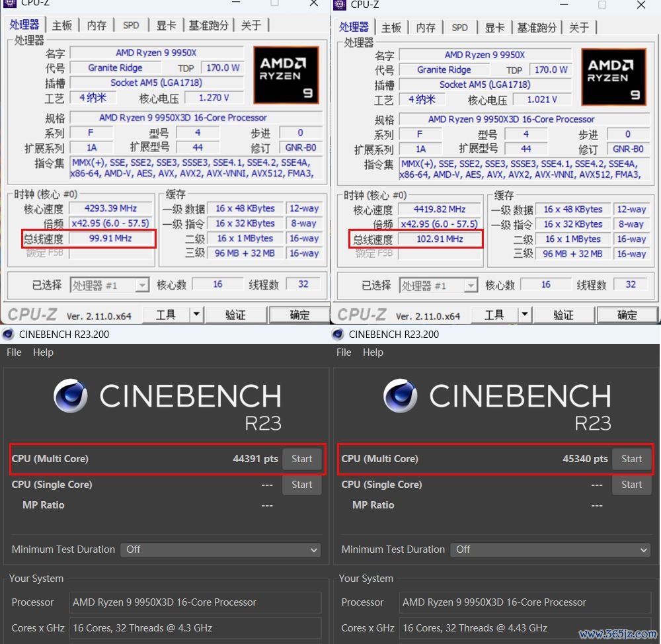661x644 pixels.
Task: Open File menu in right Cinebench window
Action: (344, 352)
